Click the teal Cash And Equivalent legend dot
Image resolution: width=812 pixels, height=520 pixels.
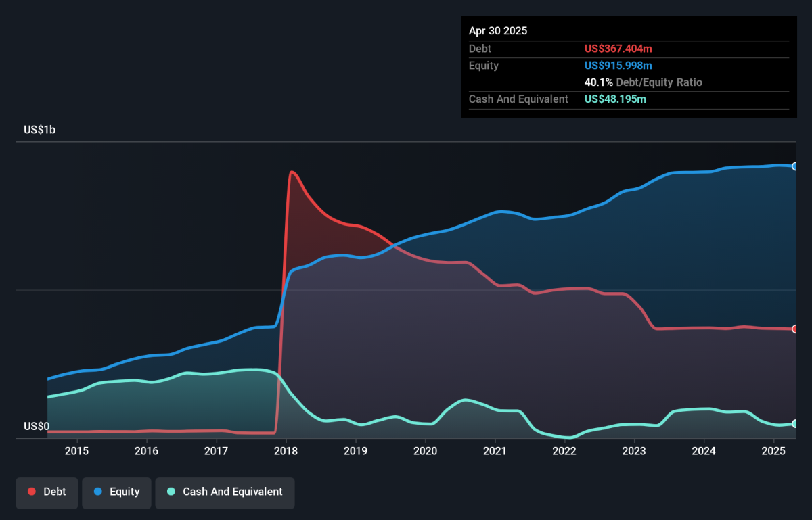[171, 492]
